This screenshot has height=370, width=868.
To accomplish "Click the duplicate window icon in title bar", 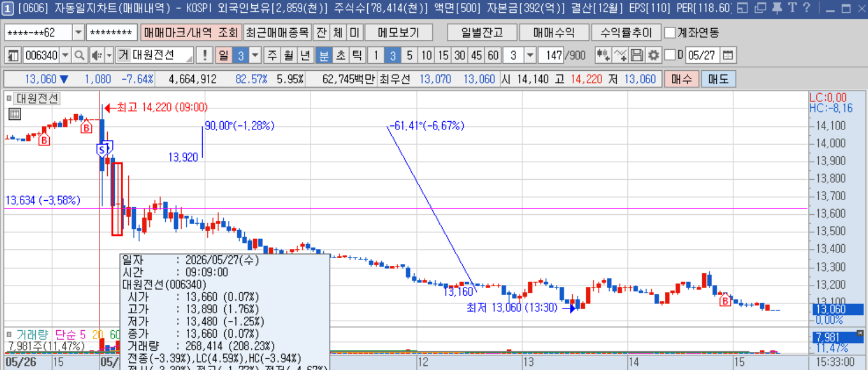I will point(760,8).
